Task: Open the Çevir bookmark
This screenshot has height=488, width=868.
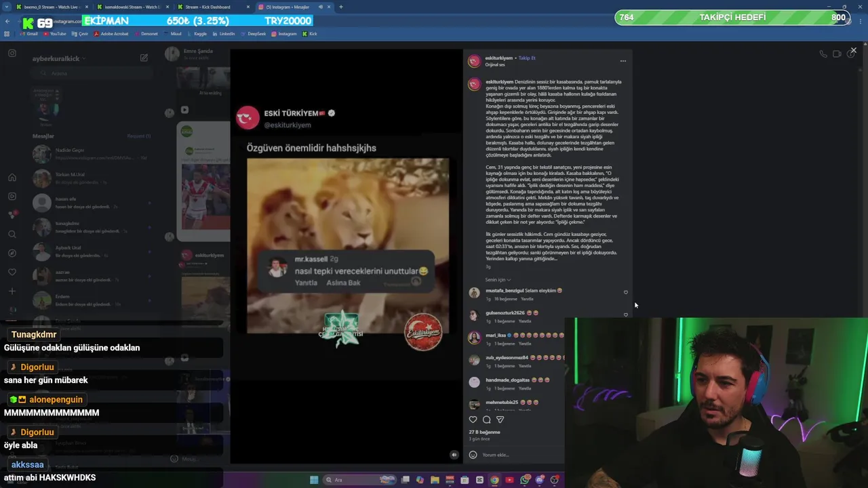Action: click(80, 33)
